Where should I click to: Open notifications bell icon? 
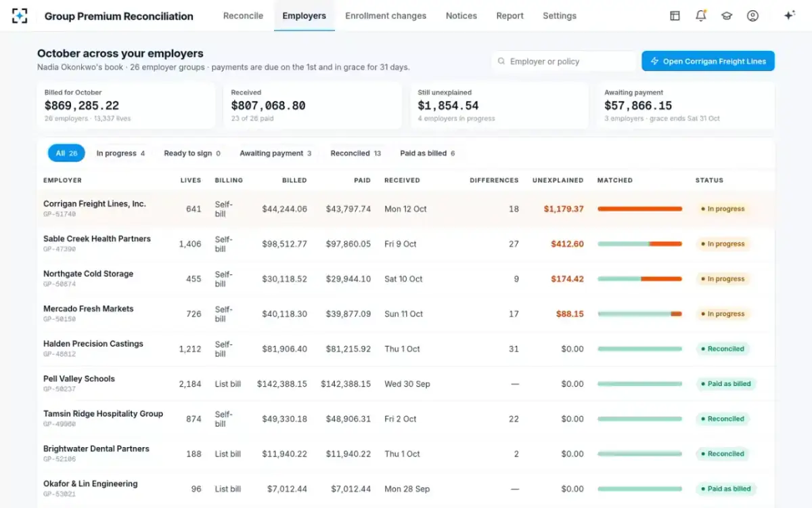(701, 16)
